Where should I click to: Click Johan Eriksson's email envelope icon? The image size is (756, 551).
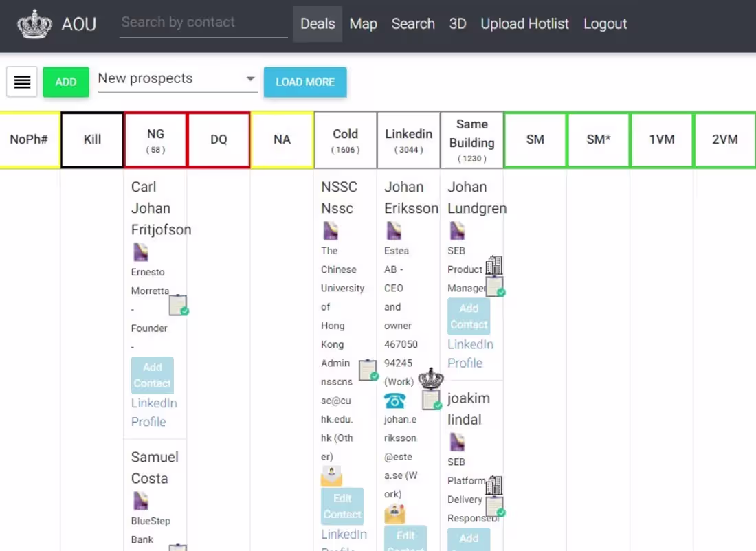395,514
